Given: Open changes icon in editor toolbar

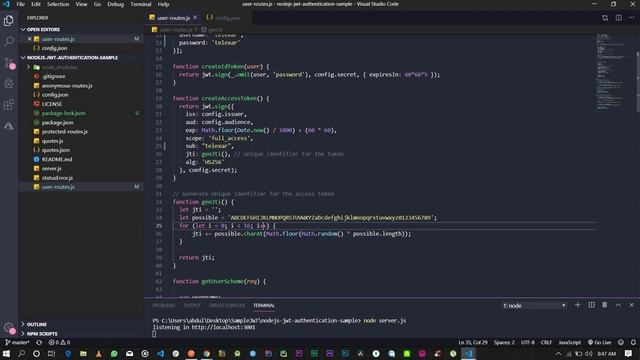Looking at the screenshot, I should (x=605, y=18).
